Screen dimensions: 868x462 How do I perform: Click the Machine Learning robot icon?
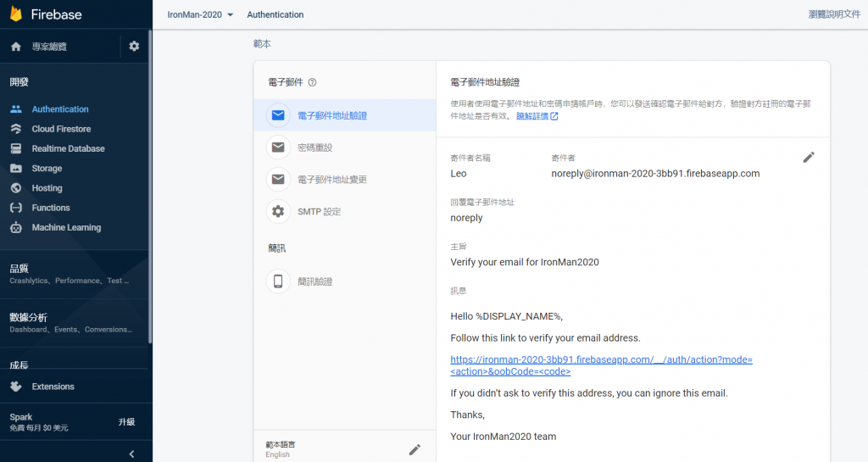click(x=16, y=227)
